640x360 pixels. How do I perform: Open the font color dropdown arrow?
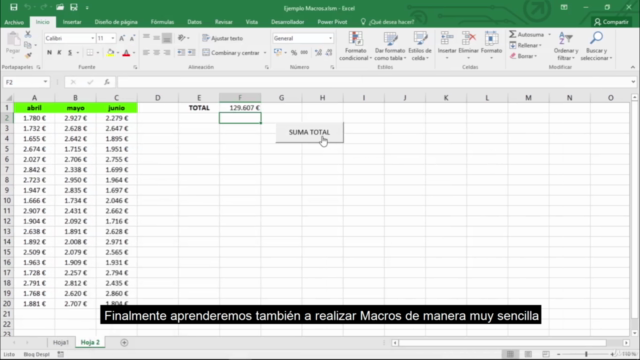(x=134, y=53)
